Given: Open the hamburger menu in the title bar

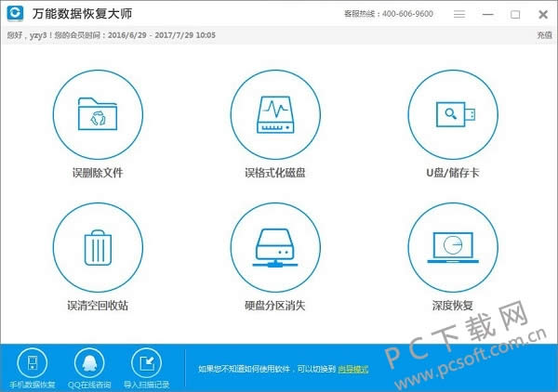Looking at the screenshot, I should [x=459, y=14].
